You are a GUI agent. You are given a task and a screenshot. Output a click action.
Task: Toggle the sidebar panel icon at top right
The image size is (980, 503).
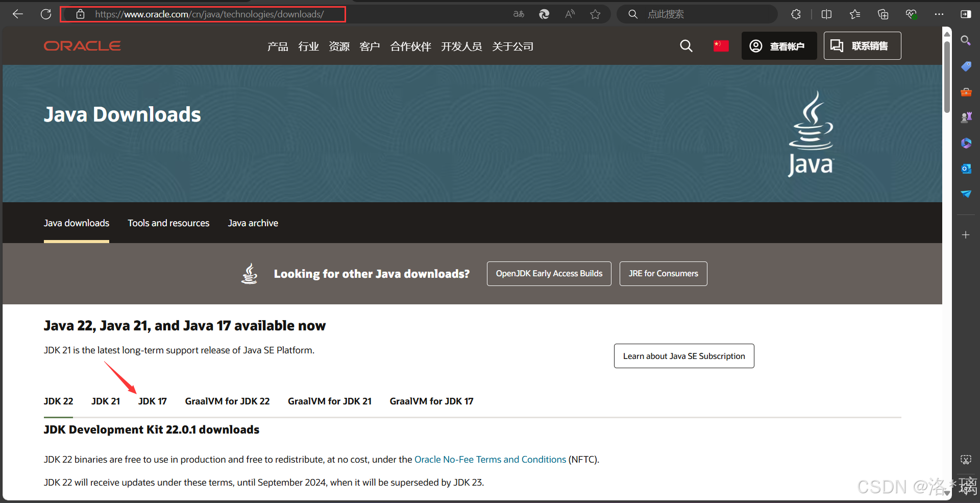coord(966,14)
